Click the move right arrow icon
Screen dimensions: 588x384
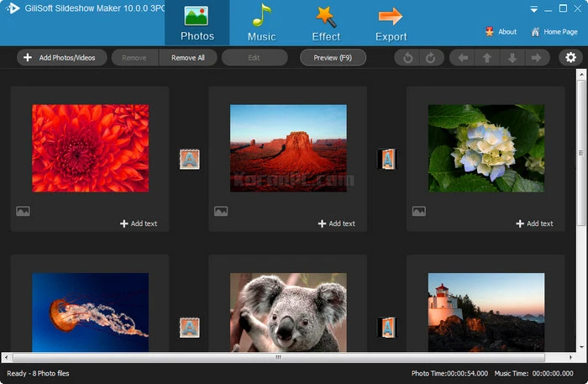(x=536, y=57)
